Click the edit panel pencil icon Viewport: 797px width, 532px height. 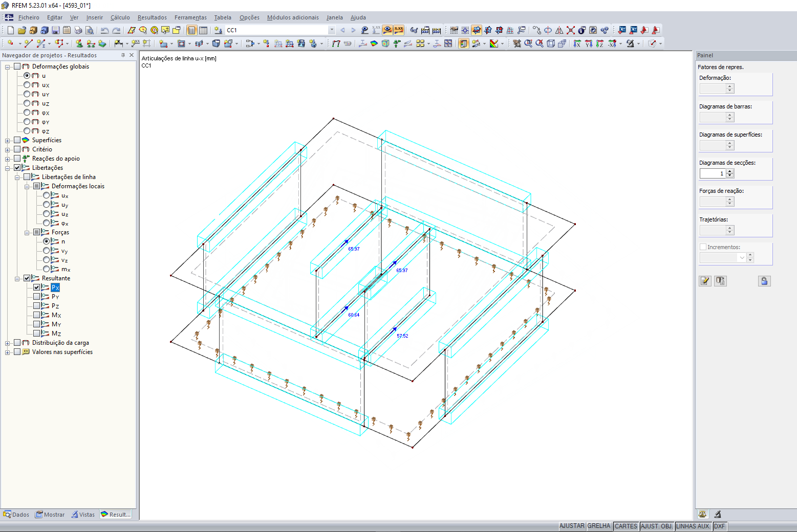click(x=705, y=281)
